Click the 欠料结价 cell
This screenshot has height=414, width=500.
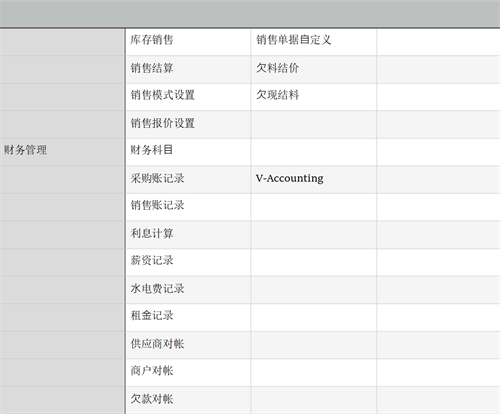[314, 69]
